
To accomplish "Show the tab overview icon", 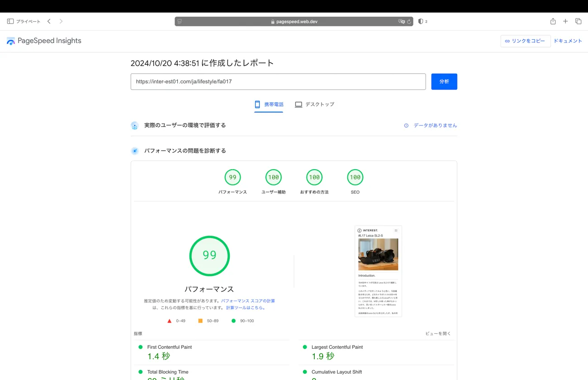I will click(x=578, y=21).
